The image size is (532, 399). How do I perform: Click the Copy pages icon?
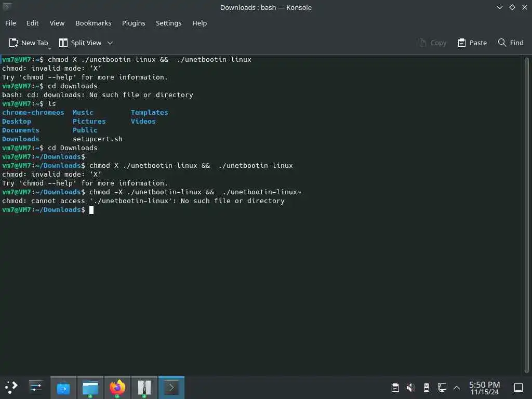point(422,43)
